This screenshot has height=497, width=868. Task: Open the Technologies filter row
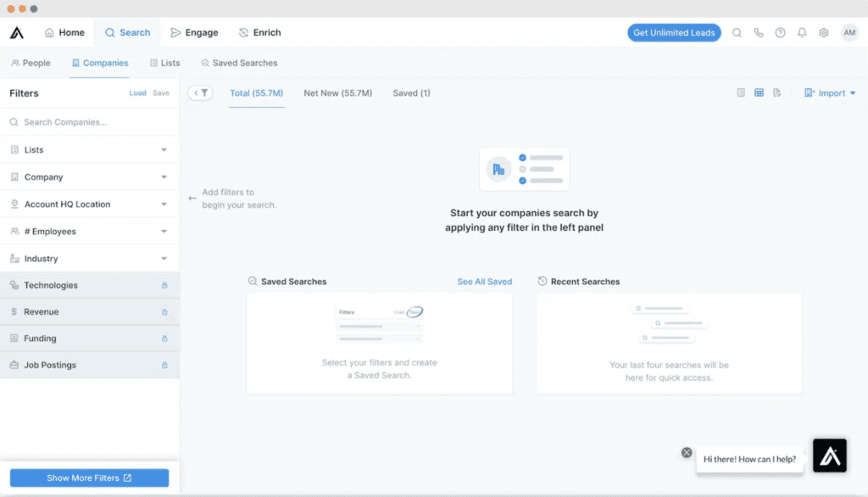point(90,285)
